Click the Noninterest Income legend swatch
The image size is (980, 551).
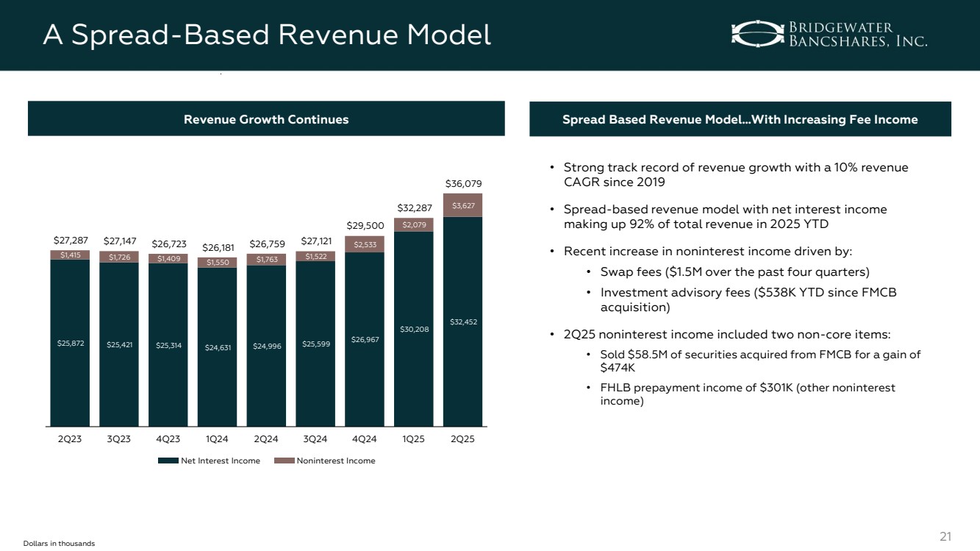[283, 461]
